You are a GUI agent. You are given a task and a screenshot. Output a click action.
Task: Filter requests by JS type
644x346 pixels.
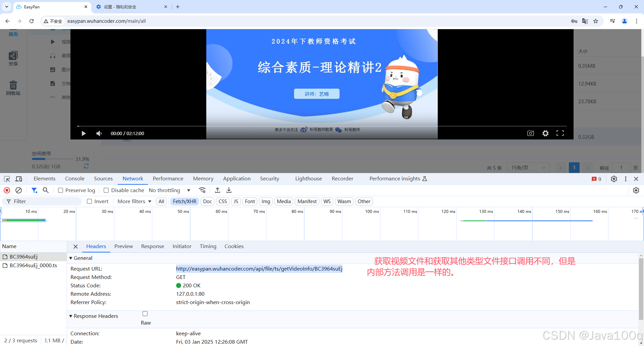(x=236, y=201)
